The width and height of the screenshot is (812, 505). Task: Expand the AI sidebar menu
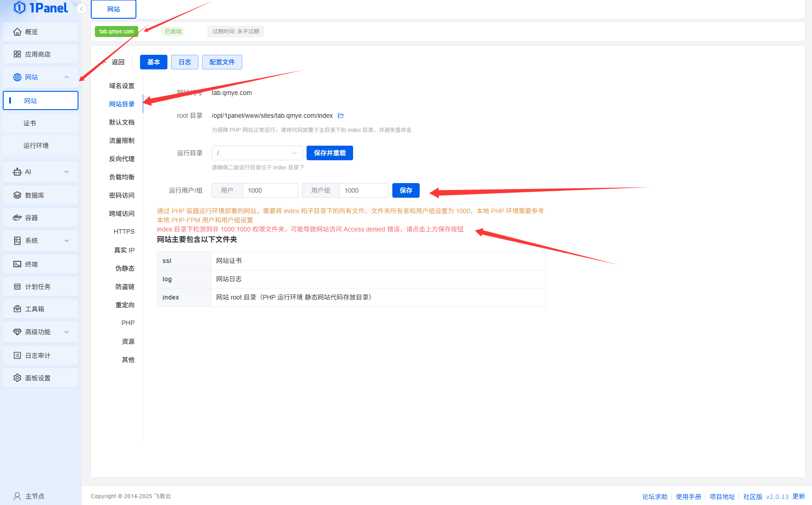67,172
